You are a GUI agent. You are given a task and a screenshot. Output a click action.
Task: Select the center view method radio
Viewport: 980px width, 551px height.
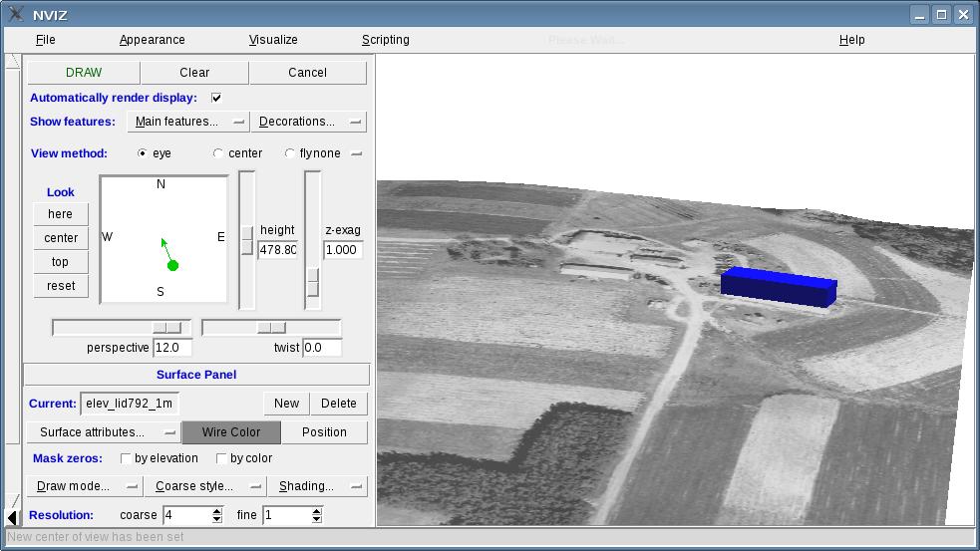click(218, 153)
